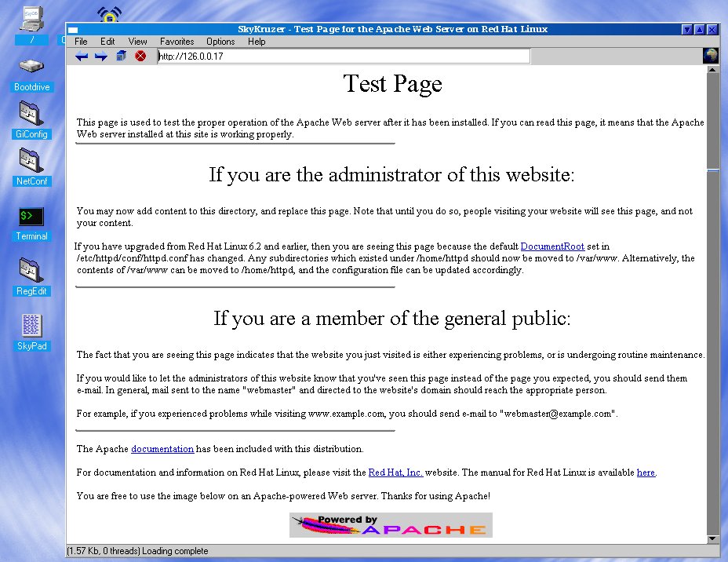Click the SkyKruzer window title bar text
This screenshot has width=728, height=562.
tap(393, 29)
